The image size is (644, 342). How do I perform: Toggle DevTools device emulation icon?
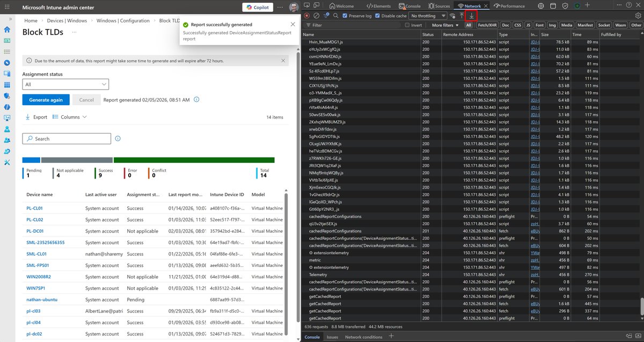click(316, 6)
